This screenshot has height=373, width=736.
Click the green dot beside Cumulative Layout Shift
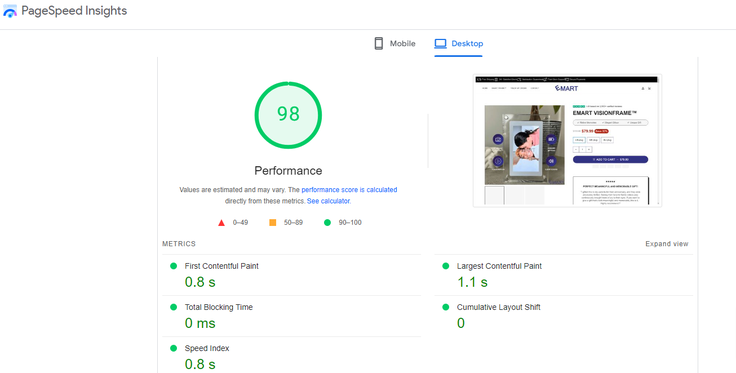pos(446,307)
